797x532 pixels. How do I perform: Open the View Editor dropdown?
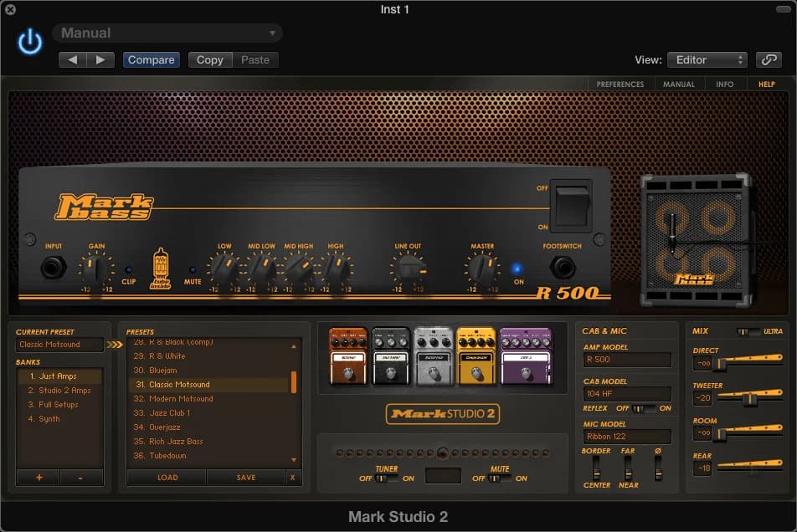pyautogui.click(x=707, y=60)
